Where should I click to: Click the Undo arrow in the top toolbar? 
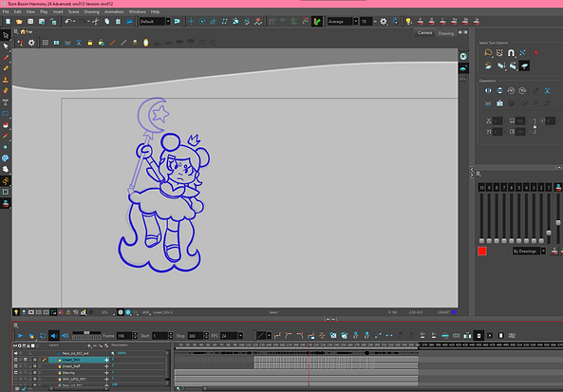pos(68,22)
